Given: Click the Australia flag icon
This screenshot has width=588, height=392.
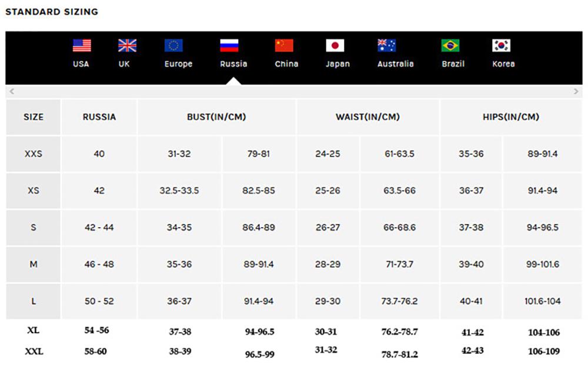Looking at the screenshot, I should point(386,45).
